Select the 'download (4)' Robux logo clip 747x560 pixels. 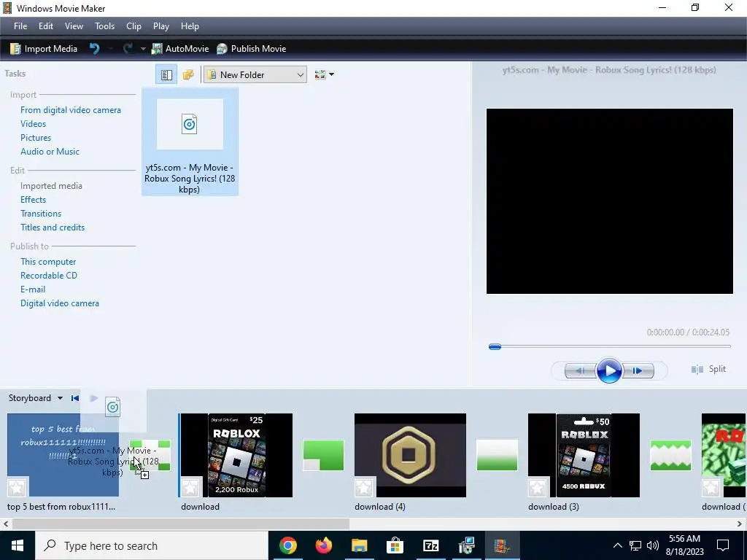(x=410, y=455)
